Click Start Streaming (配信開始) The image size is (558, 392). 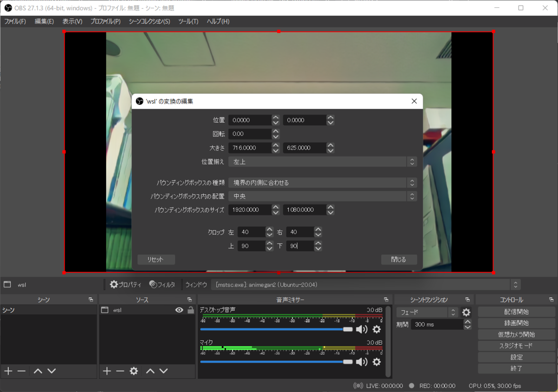[517, 312]
